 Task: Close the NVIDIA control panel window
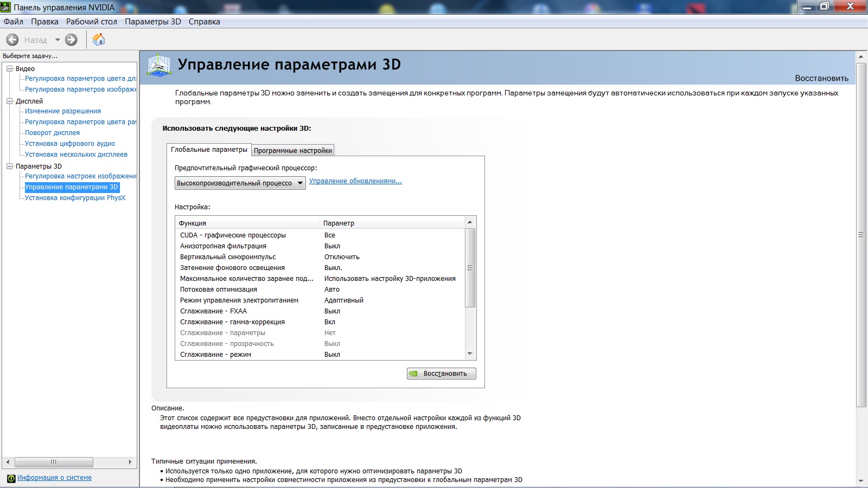850,7
